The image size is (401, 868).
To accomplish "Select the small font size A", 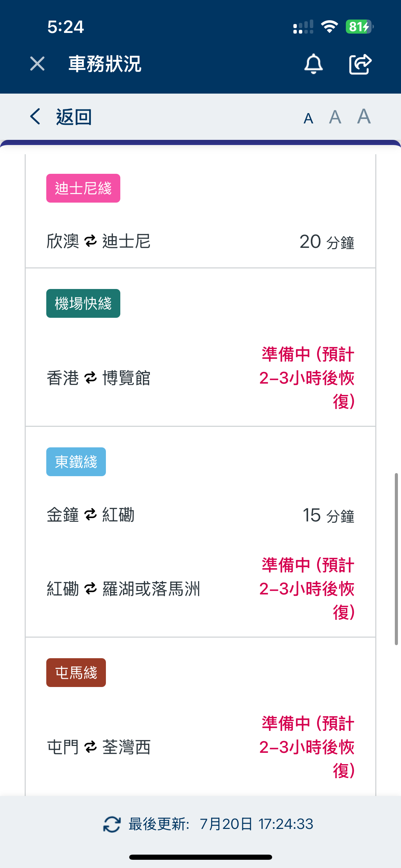I will pyautogui.click(x=308, y=118).
